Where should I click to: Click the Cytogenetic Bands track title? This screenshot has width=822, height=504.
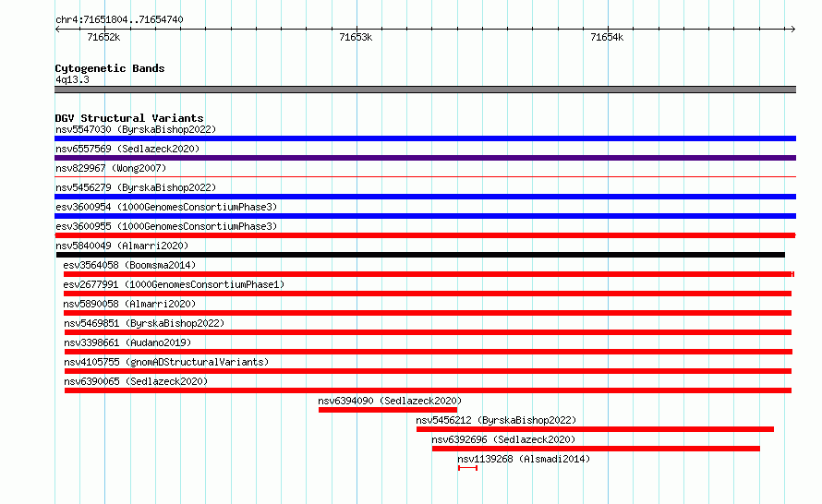110,68
